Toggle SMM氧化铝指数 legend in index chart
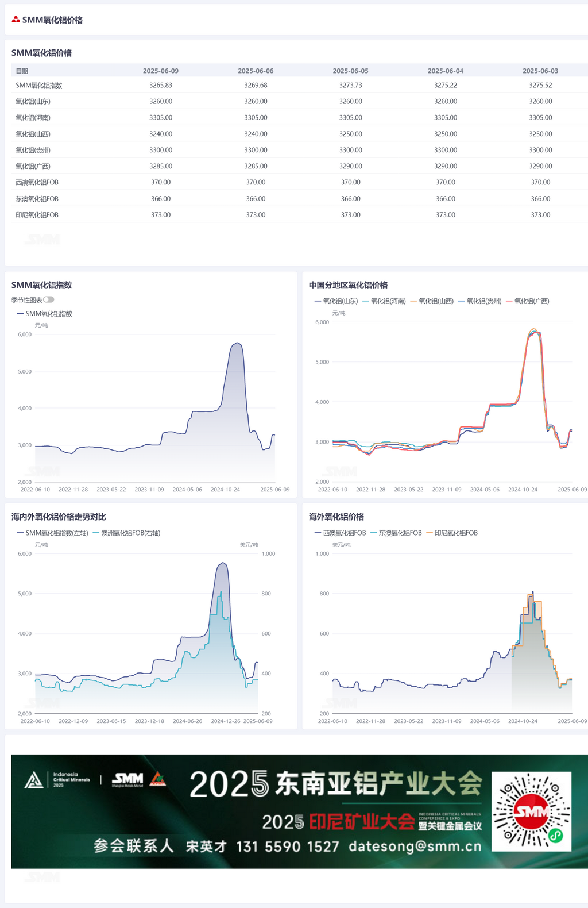The width and height of the screenshot is (588, 908). pos(45,314)
